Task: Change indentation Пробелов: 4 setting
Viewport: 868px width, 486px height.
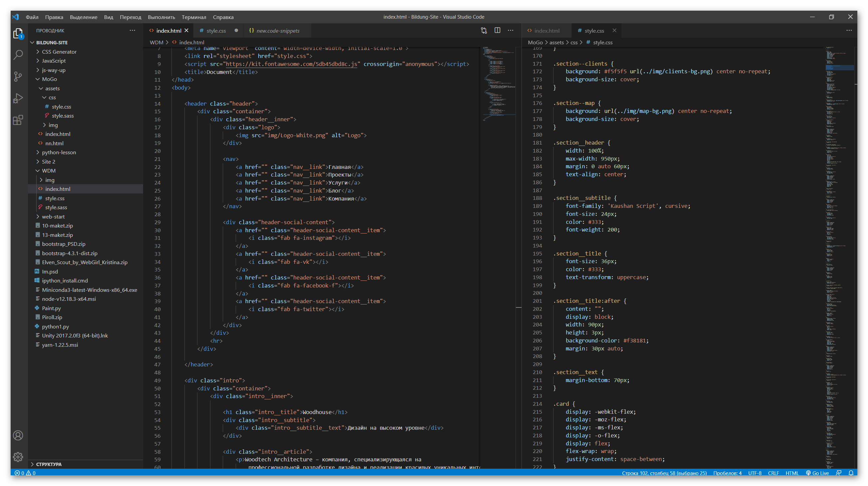Action: click(727, 473)
